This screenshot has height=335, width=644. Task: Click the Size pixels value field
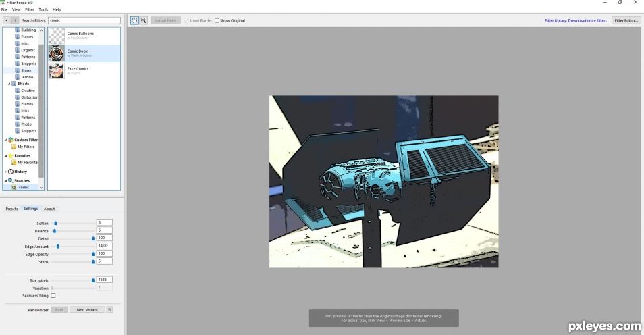(105, 280)
